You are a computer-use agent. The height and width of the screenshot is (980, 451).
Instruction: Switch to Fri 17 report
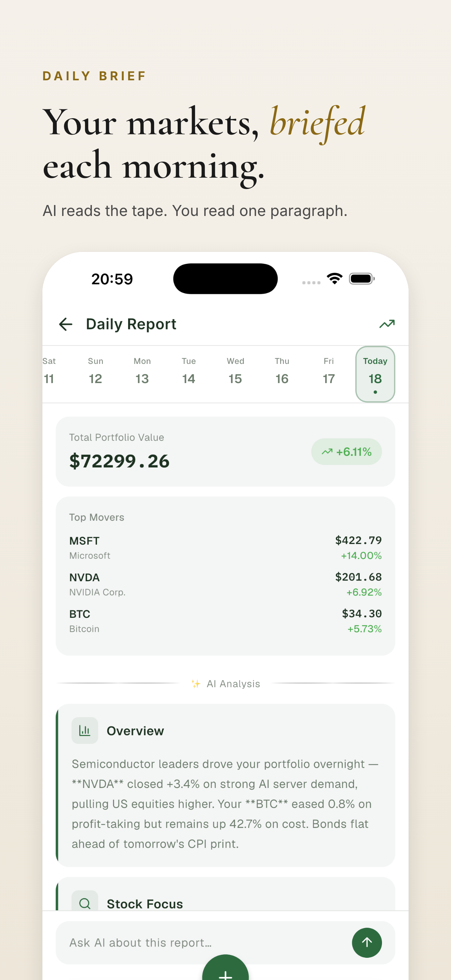[x=329, y=374]
